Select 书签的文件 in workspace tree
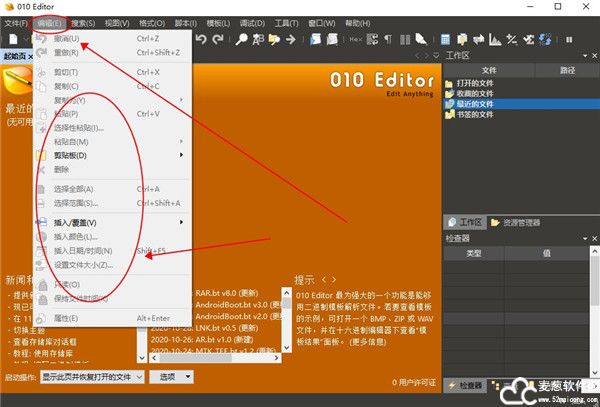The width and height of the screenshot is (600, 407). point(474,114)
